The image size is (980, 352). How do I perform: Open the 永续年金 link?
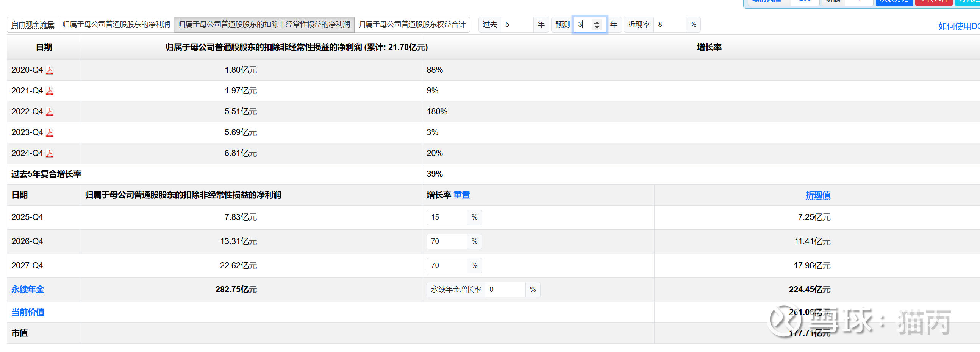tap(27, 290)
